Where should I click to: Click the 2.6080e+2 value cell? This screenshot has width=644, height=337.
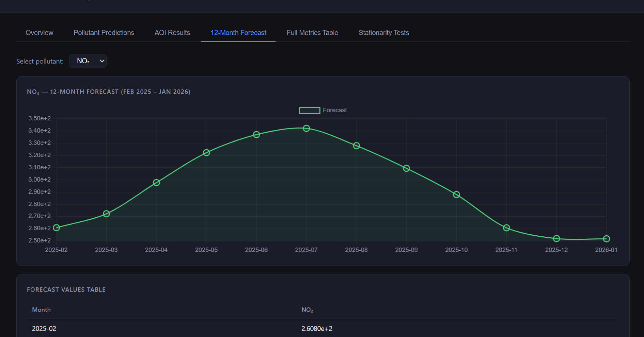pyautogui.click(x=317, y=328)
